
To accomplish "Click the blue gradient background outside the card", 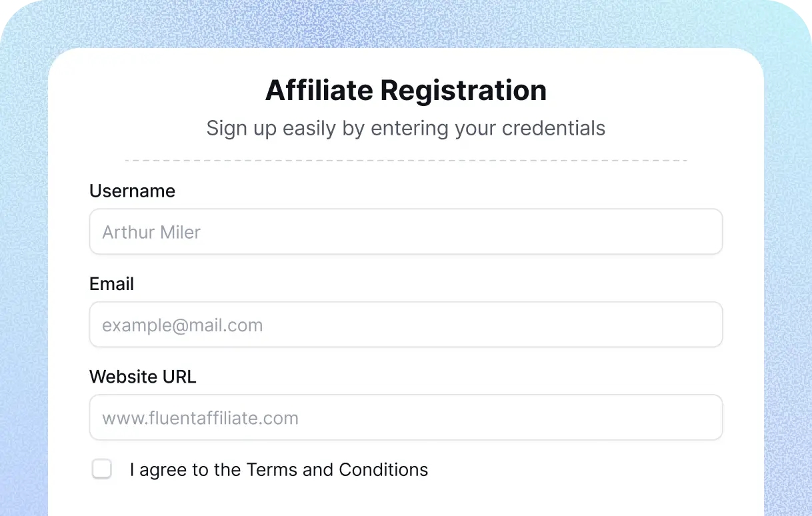I will tap(24, 267).
